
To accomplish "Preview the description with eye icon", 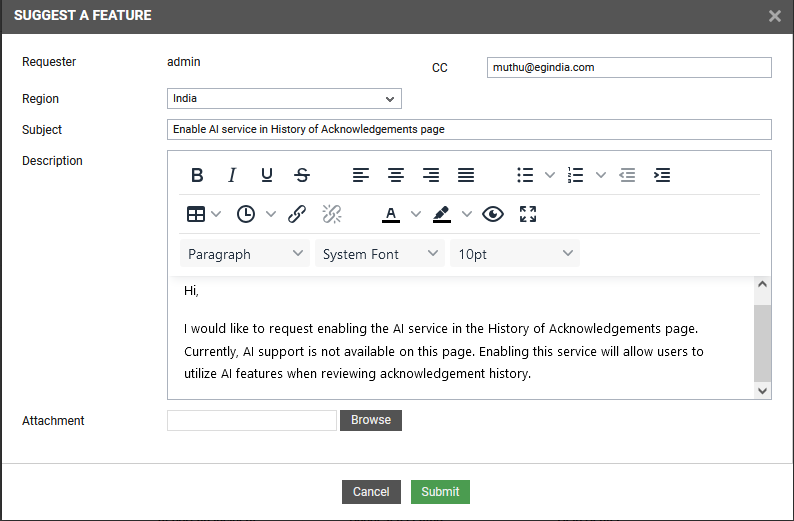I will coord(493,214).
